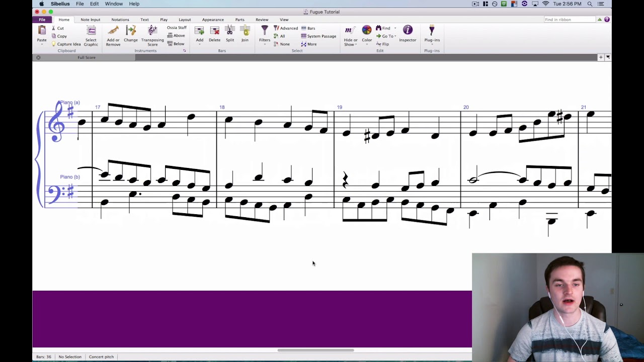Select Bars option
This screenshot has width=644, height=362.
(308, 28)
